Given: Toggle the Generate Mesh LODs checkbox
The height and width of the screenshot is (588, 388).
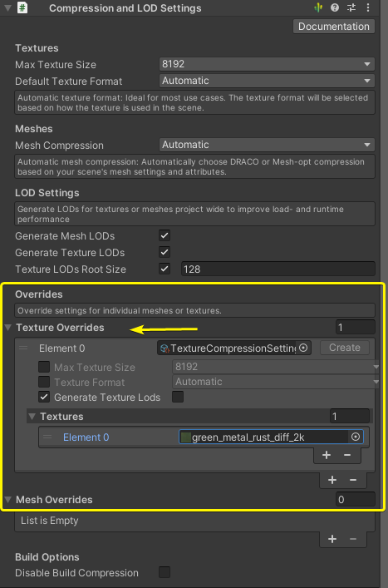Looking at the screenshot, I should (x=165, y=236).
